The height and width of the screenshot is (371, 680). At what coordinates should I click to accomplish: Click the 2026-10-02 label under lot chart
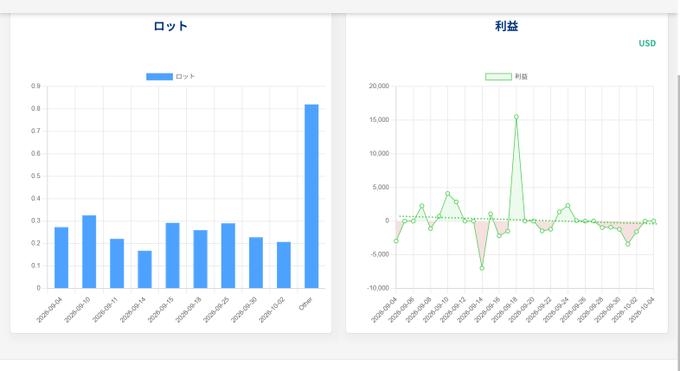tap(272, 310)
